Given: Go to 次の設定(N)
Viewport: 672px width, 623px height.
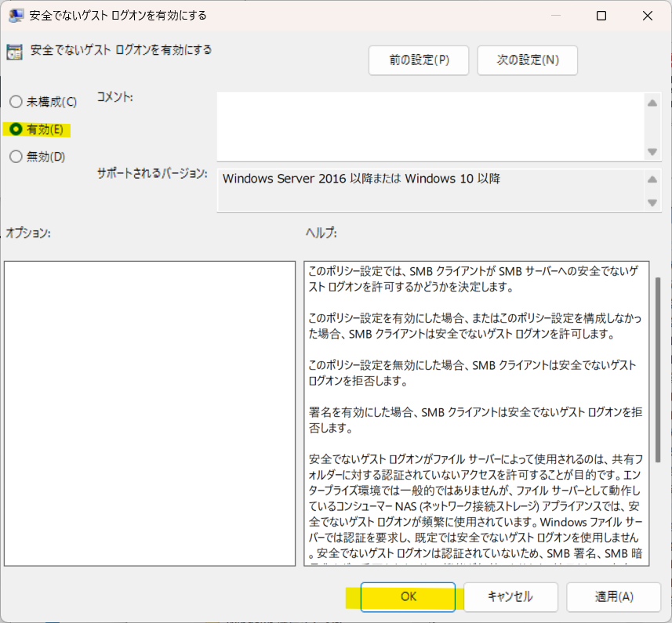Looking at the screenshot, I should 527,60.
